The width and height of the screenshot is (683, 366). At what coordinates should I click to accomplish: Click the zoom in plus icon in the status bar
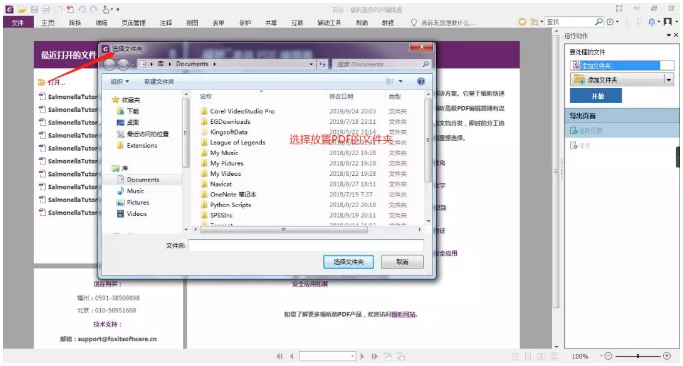(x=667, y=356)
